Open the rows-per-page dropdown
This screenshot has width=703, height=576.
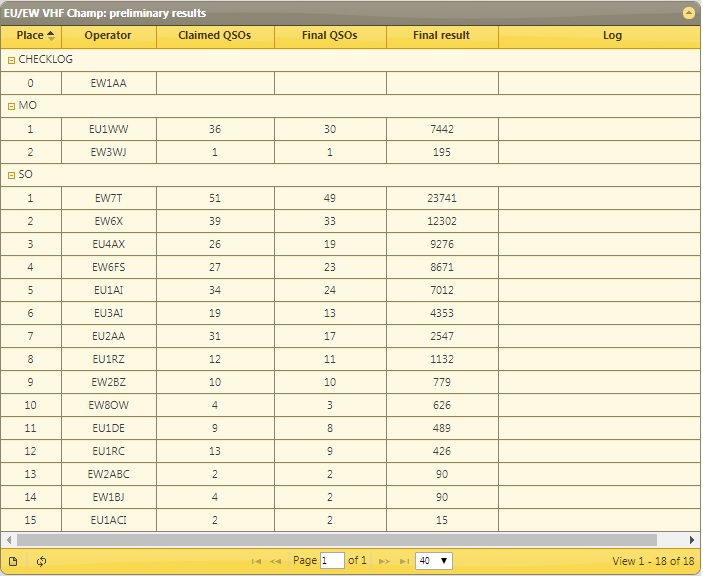[434, 561]
